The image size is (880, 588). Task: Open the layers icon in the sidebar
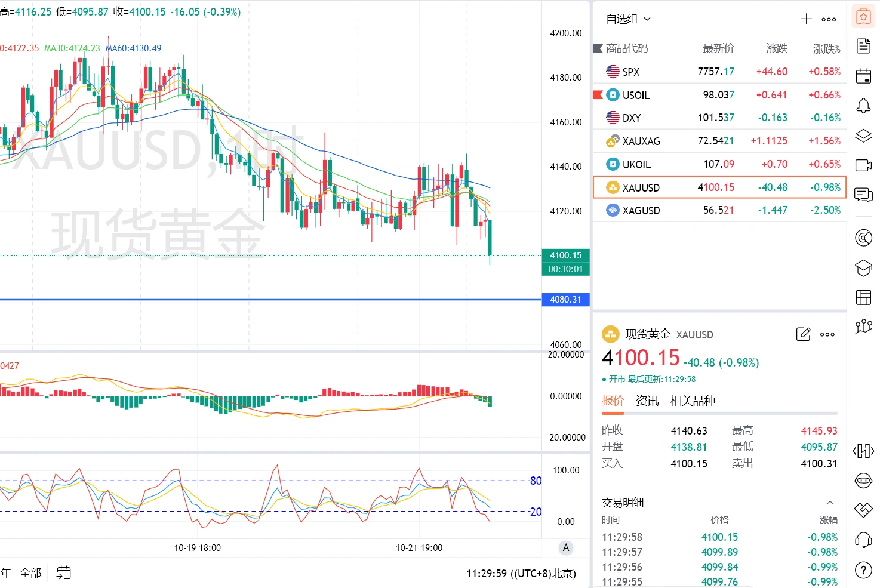863,136
